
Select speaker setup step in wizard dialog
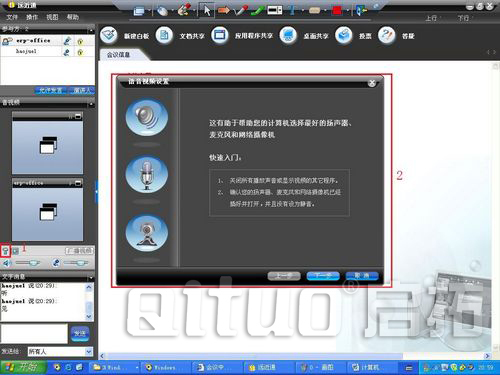coord(147,117)
